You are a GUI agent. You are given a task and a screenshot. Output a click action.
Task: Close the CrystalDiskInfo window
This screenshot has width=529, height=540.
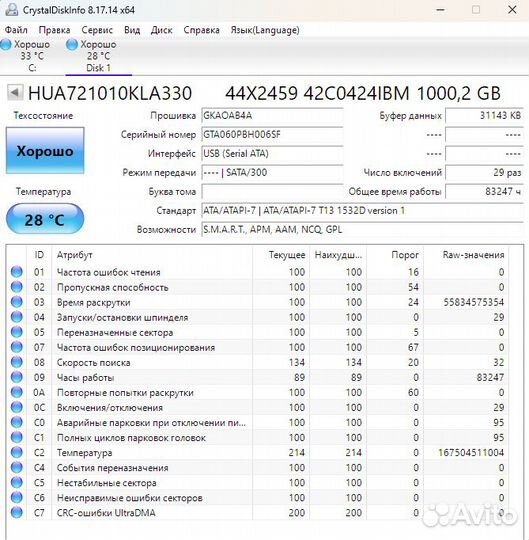(x=512, y=10)
